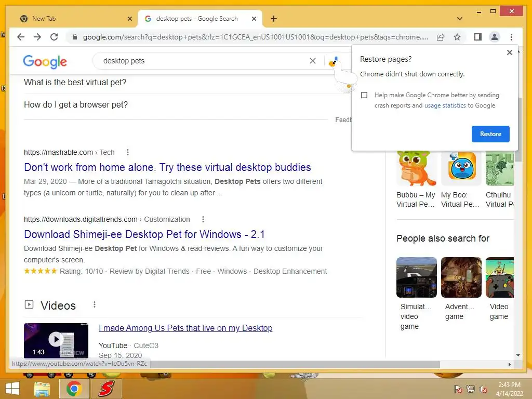Viewport: 532px width, 399px height.
Task: Open the Chrome side panel
Action: click(x=478, y=37)
